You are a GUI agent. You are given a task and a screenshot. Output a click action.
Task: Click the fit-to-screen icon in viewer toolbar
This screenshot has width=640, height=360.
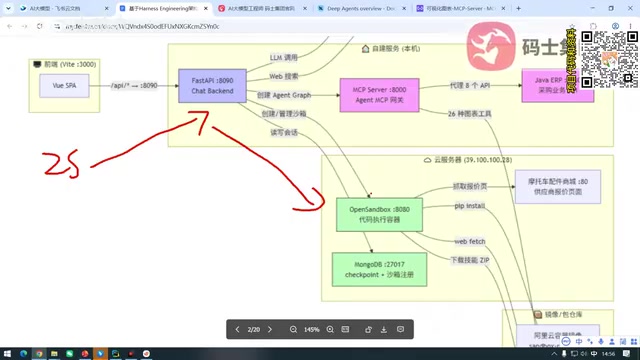coord(345,329)
